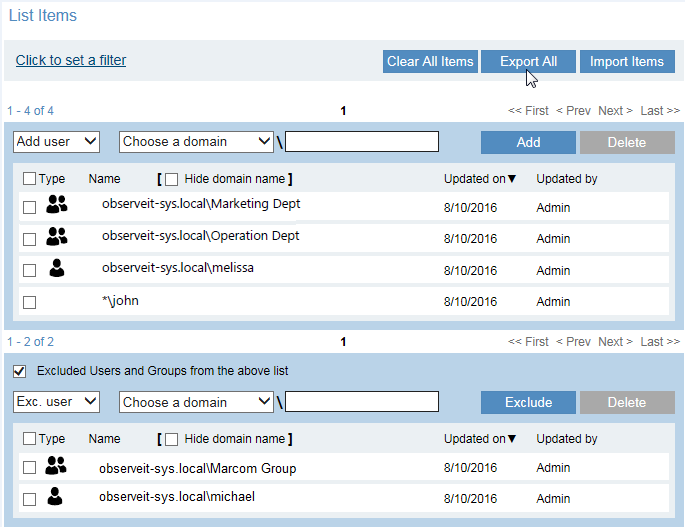This screenshot has height=527, width=685.
Task: Click the Clear All Items button
Action: tap(430, 62)
